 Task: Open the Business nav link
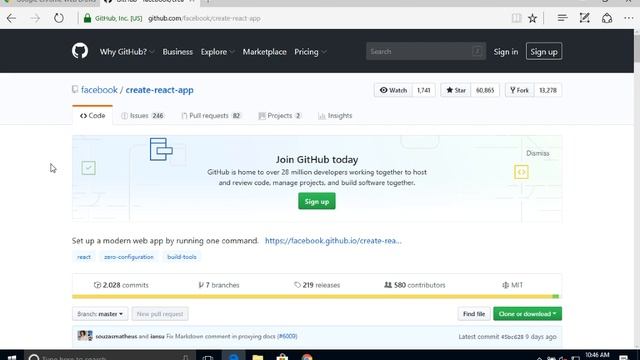(x=178, y=52)
